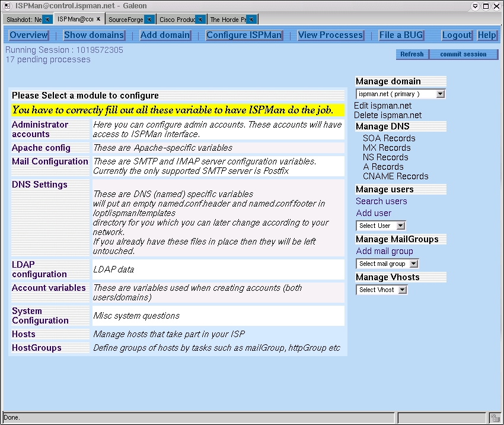Expand the Select User dropdown

coord(381,226)
